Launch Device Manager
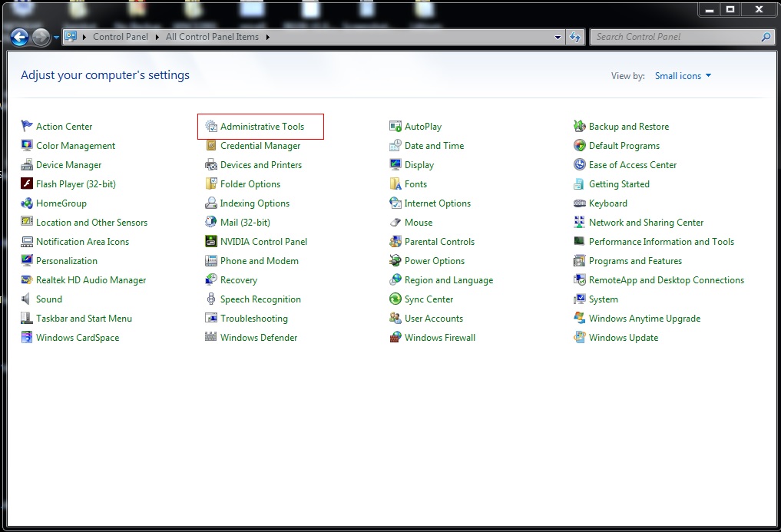 (x=68, y=164)
